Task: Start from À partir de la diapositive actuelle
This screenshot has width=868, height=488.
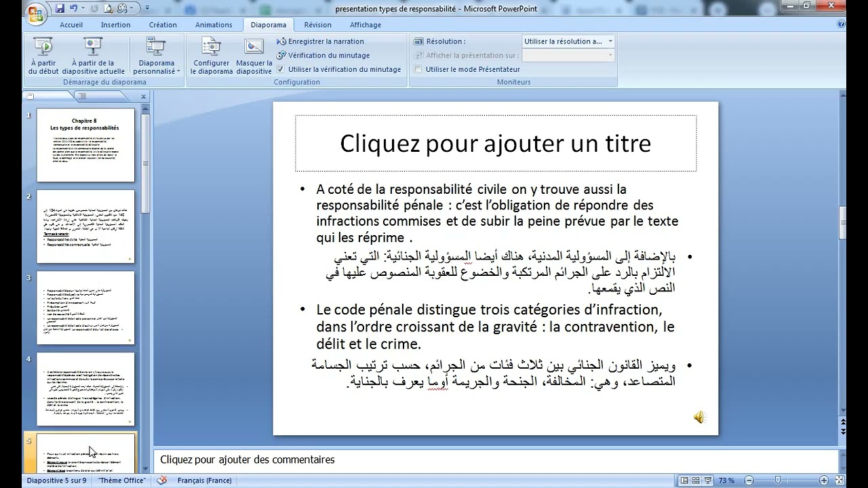Action: coord(94,56)
